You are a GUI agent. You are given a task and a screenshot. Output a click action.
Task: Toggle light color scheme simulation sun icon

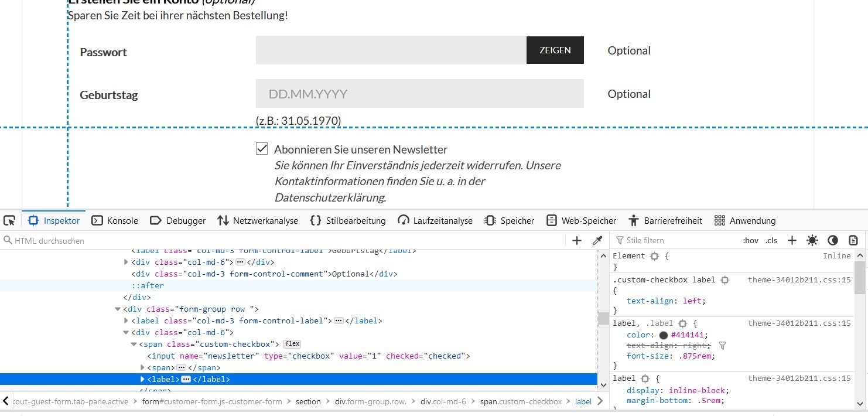[x=812, y=240]
